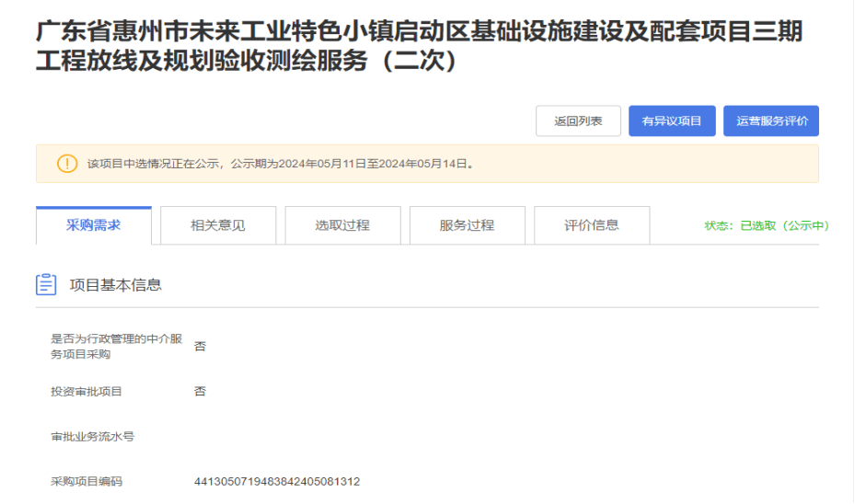Screen dimensions: 855x504
Task: Switch to the 相关意见 tab
Action: (x=218, y=225)
